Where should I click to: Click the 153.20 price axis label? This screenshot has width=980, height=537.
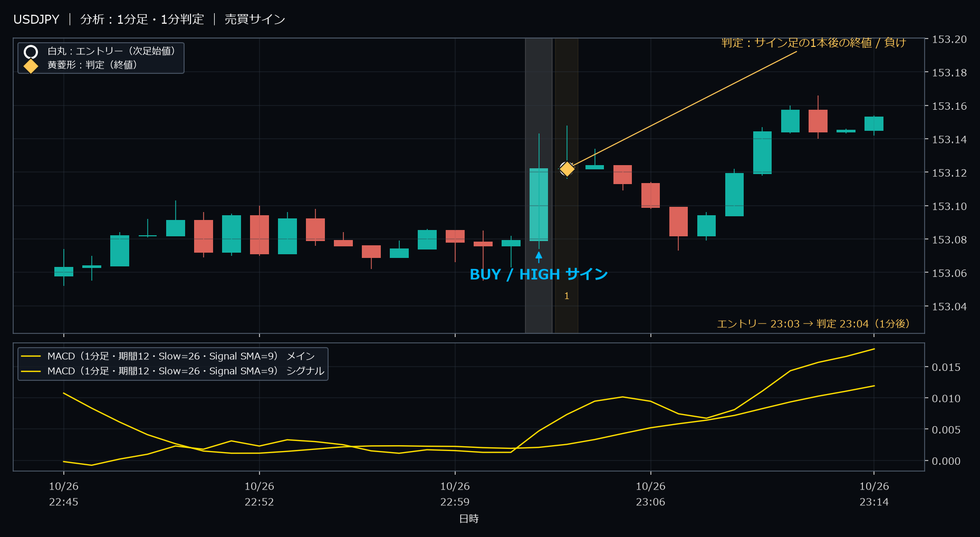click(949, 40)
